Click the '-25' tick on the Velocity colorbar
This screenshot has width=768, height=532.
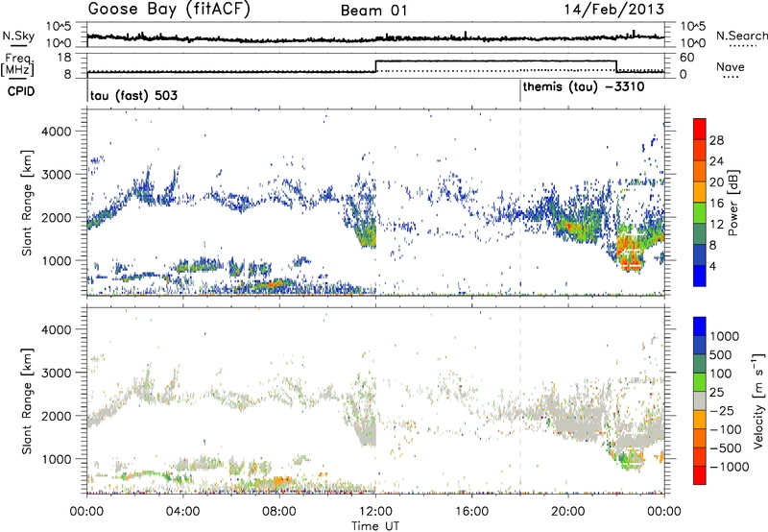pyautogui.click(x=722, y=410)
